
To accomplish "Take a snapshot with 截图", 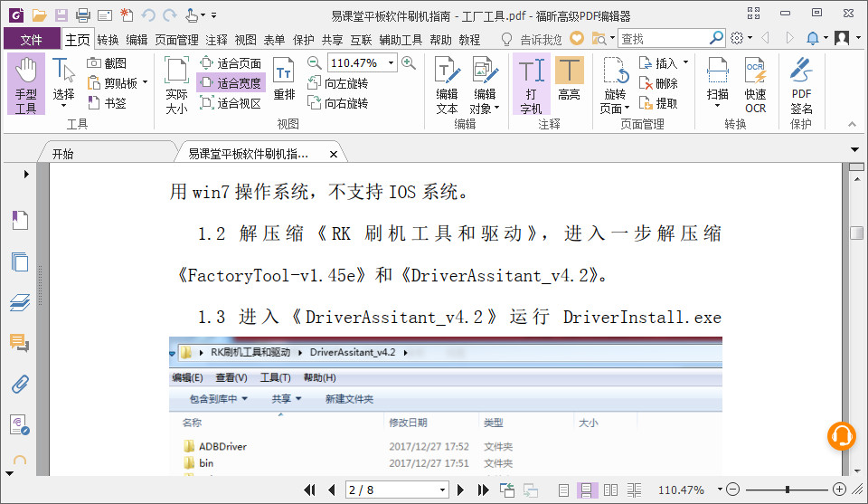I will click(107, 63).
